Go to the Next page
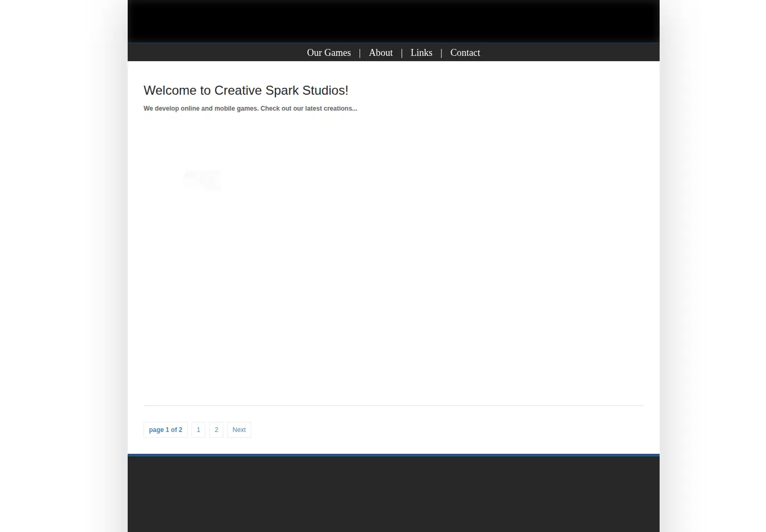The height and width of the screenshot is (532, 766). [x=239, y=430]
